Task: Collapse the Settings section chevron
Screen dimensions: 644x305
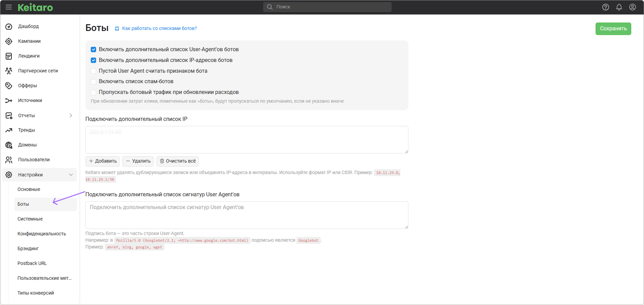Action: point(71,175)
